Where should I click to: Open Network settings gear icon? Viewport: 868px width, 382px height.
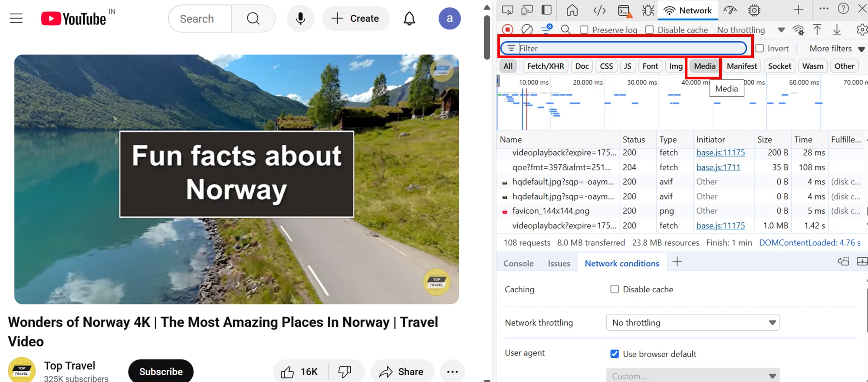pos(862,29)
